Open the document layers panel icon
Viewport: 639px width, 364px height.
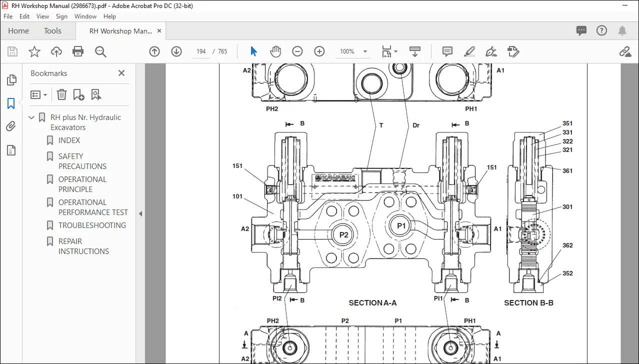11,150
